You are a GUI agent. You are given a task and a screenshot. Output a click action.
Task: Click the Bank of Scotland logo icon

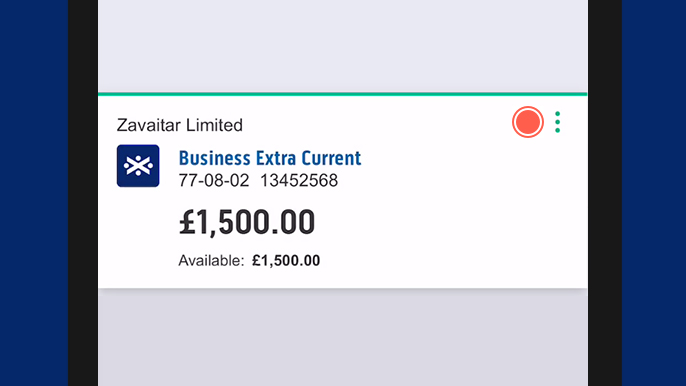(x=138, y=166)
